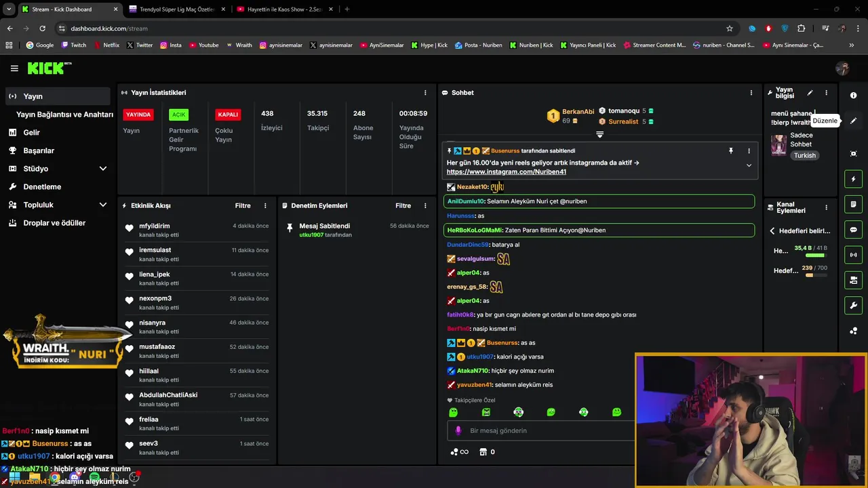Switch to Hayrettin ile Kaos Show tab
Viewport: 868px width, 488px height.
284,9
